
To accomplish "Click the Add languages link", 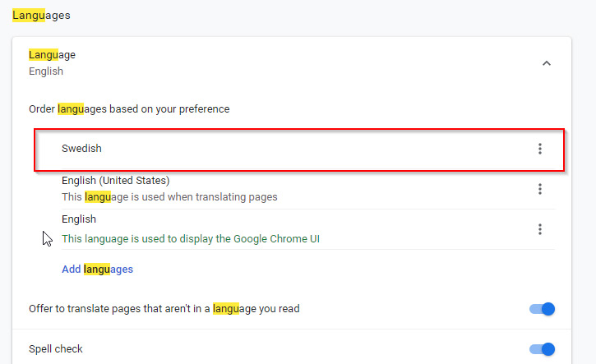I will coord(97,269).
